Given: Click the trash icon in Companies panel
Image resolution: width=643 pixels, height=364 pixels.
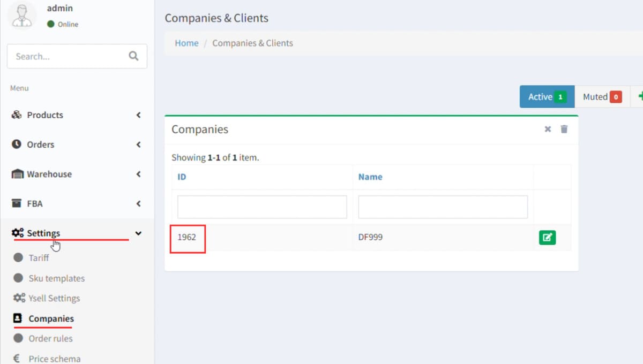Looking at the screenshot, I should point(564,129).
